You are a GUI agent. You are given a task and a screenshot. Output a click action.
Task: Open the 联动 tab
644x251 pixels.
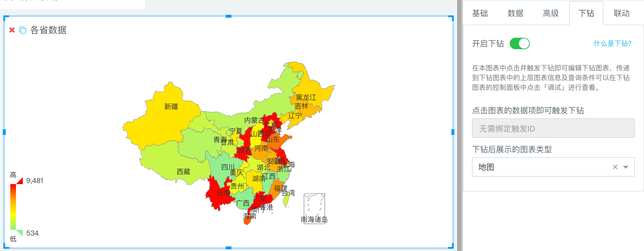point(622,13)
